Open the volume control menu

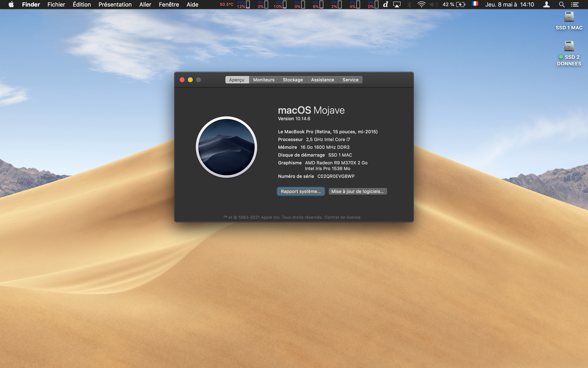[x=434, y=4]
